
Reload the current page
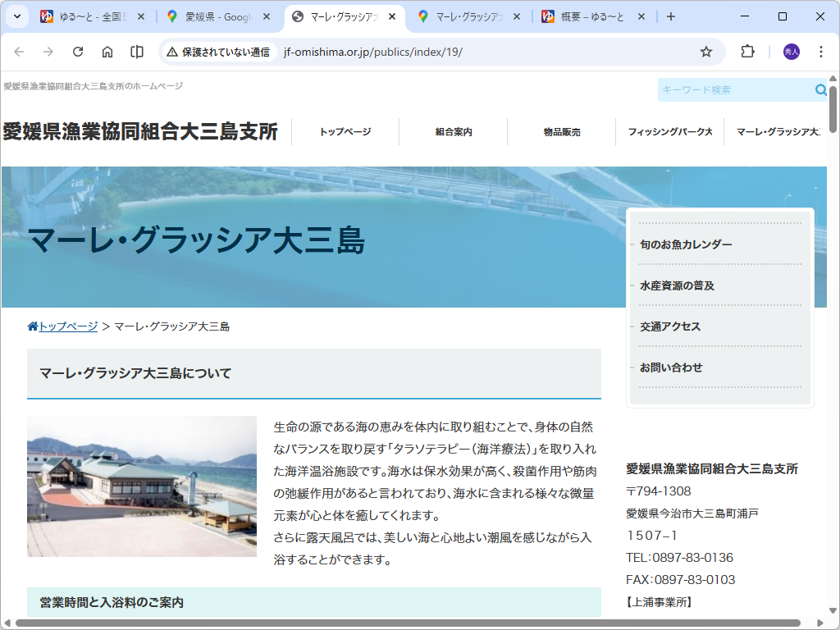coord(78,51)
